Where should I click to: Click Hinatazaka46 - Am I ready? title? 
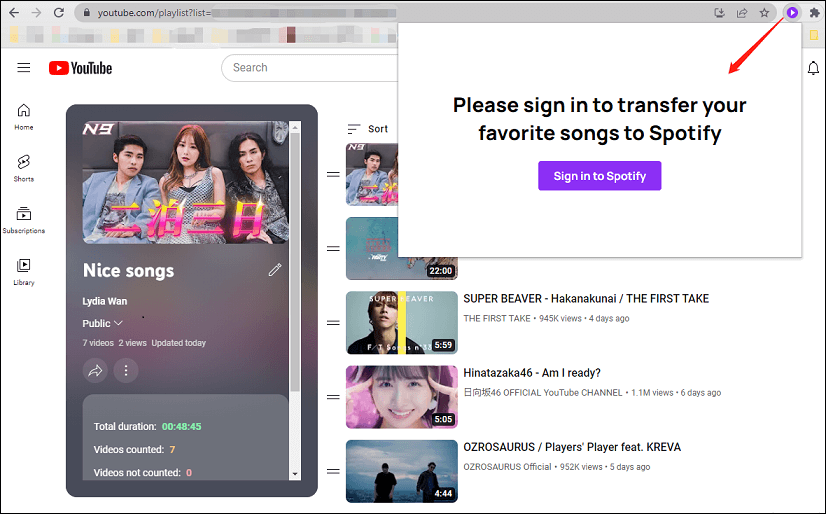click(x=532, y=373)
